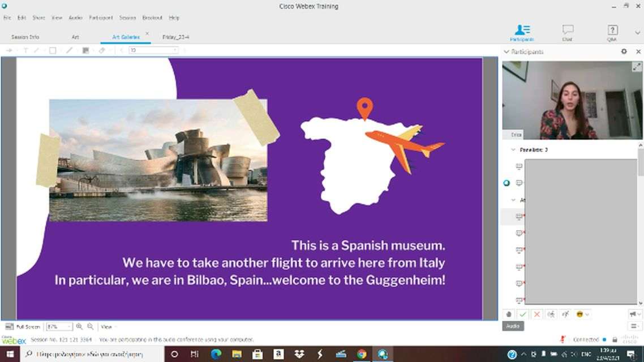Image resolution: width=644 pixels, height=362 pixels.
Task: Open the Breakout menu
Action: coord(152,18)
